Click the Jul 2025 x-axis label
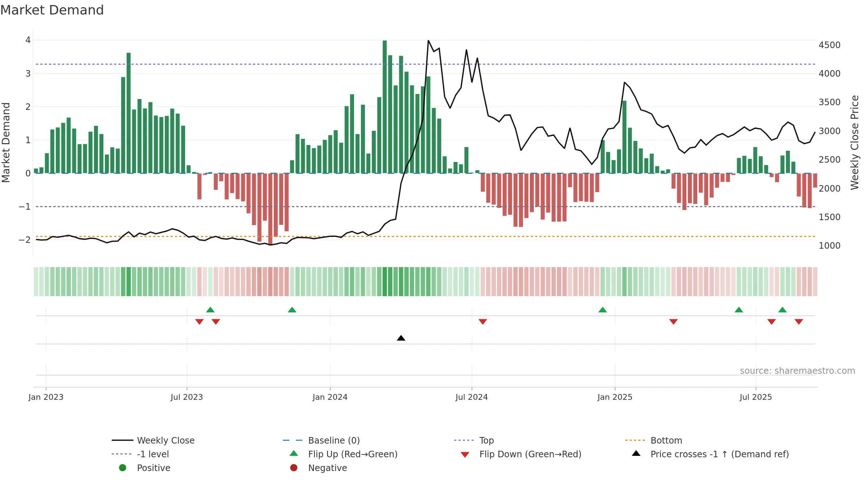 756,397
